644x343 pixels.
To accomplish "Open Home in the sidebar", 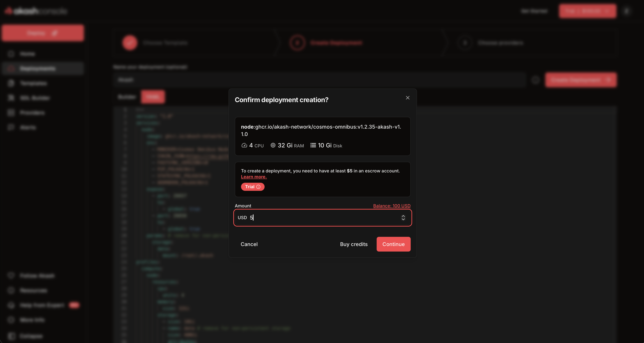I will [27, 54].
